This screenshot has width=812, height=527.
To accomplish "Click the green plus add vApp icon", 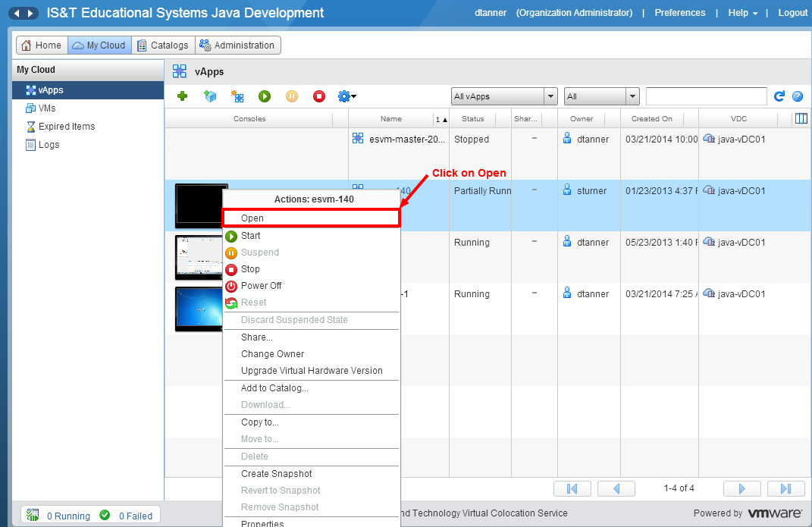I will [182, 96].
